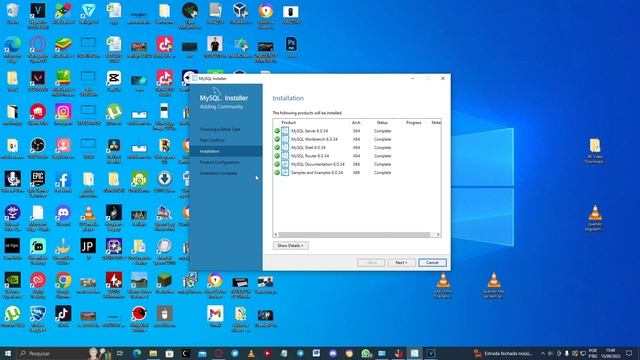
Task: Click the Progress column header
Action: [413, 122]
